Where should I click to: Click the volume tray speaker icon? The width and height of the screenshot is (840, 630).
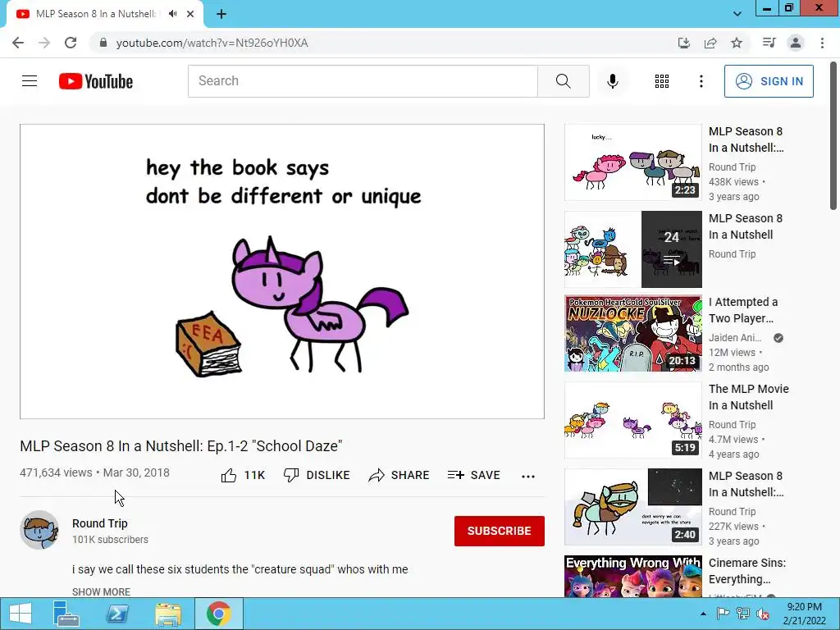(763, 614)
